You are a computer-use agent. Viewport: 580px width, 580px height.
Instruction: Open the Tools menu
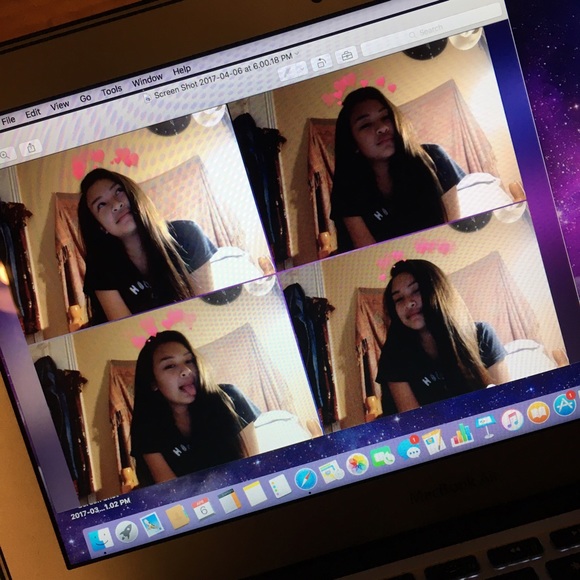pos(112,90)
